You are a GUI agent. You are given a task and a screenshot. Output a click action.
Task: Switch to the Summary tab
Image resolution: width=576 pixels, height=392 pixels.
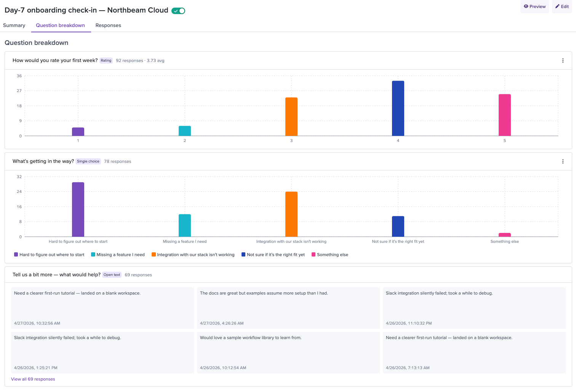[x=14, y=25]
